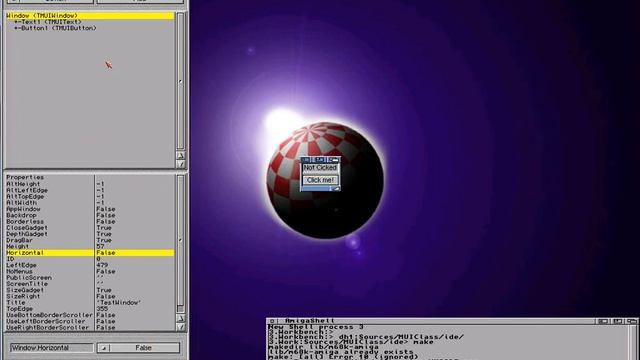This screenshot has width=640, height=360.
Task: Select the DepthGadget property row
Action: 90,234
